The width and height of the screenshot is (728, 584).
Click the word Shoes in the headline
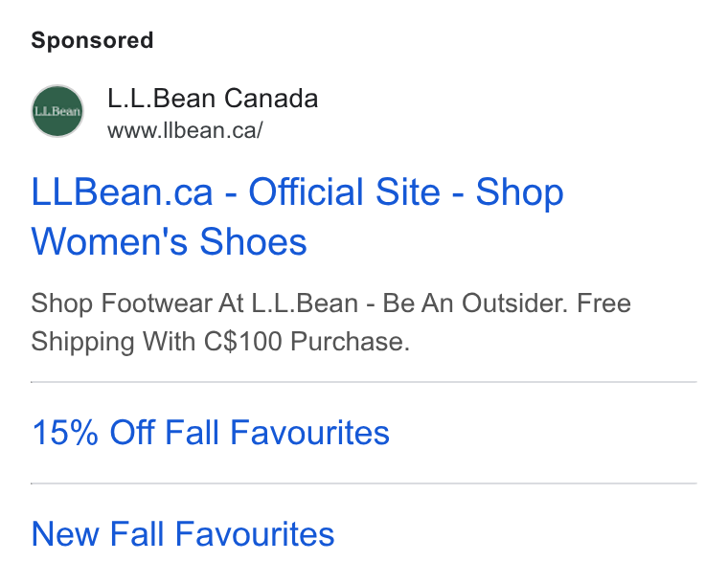coord(254,241)
